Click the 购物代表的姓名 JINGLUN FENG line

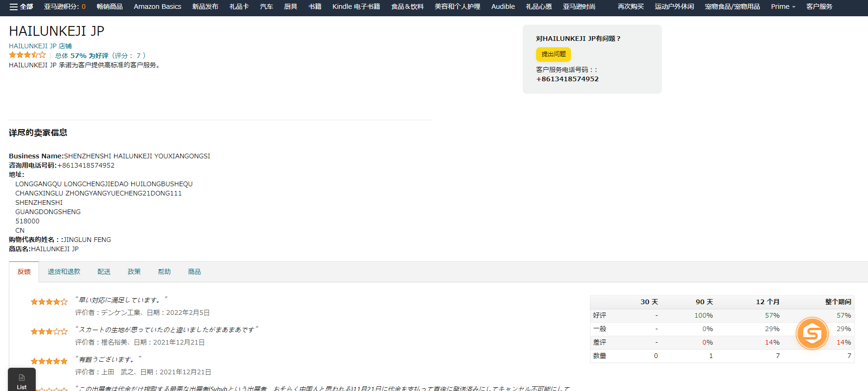pyautogui.click(x=60, y=240)
